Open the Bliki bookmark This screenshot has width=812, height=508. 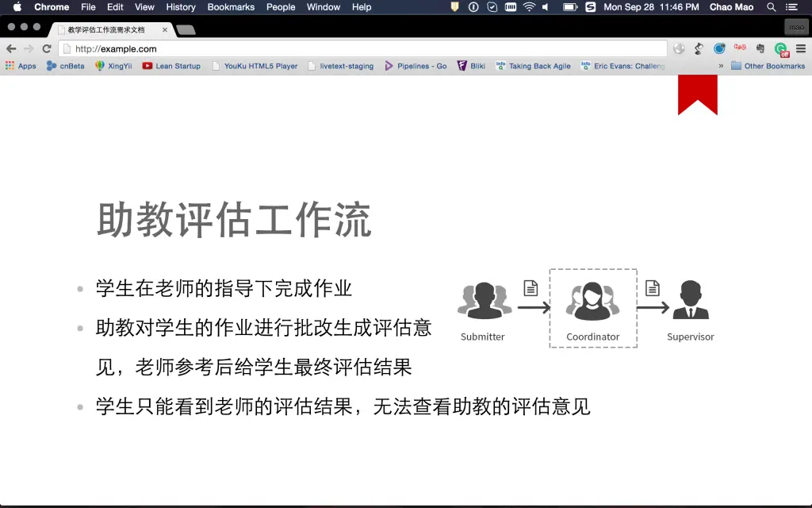(x=471, y=66)
